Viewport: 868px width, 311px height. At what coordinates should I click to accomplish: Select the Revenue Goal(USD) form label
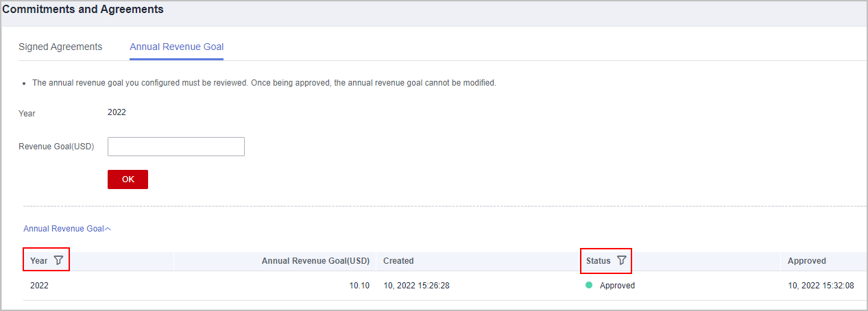click(x=56, y=147)
